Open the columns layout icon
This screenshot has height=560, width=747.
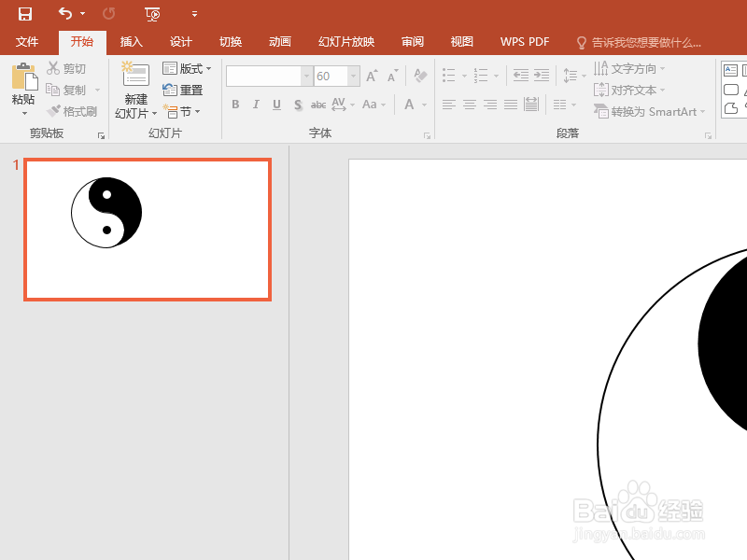click(560, 105)
